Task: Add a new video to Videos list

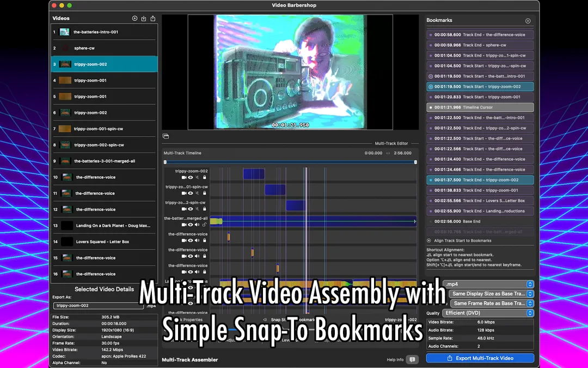Action: (x=134, y=19)
